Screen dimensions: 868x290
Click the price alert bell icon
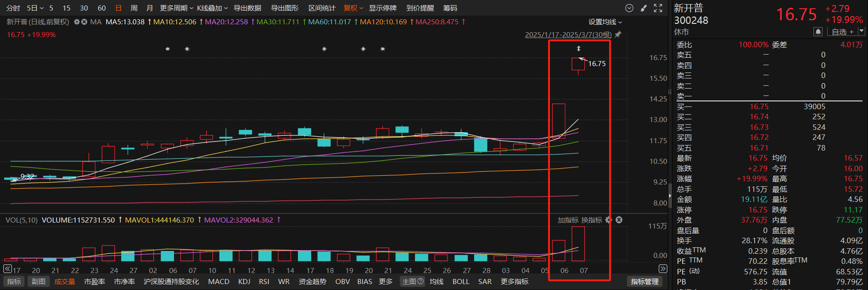pos(818,32)
